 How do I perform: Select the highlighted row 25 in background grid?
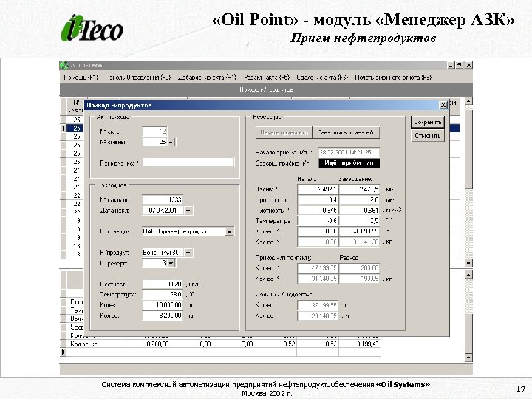[x=75, y=129]
